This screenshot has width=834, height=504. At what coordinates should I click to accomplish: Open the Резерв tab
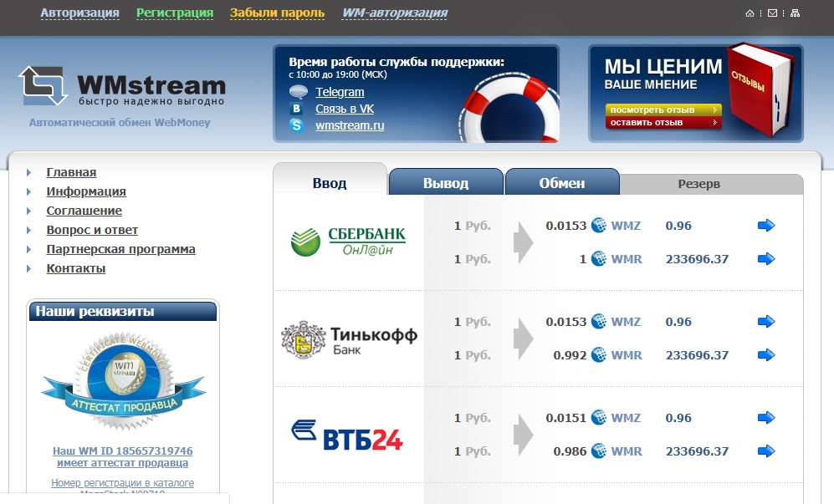[x=698, y=184]
